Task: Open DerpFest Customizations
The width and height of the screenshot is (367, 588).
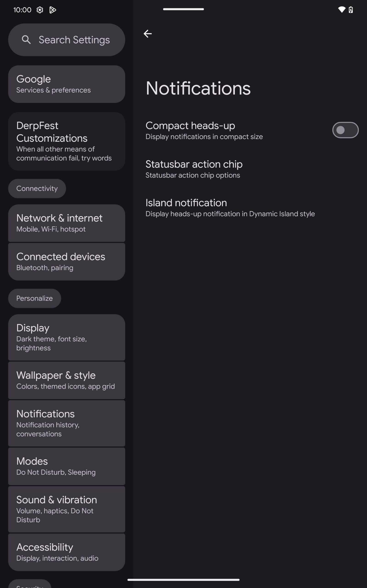Action: click(67, 141)
